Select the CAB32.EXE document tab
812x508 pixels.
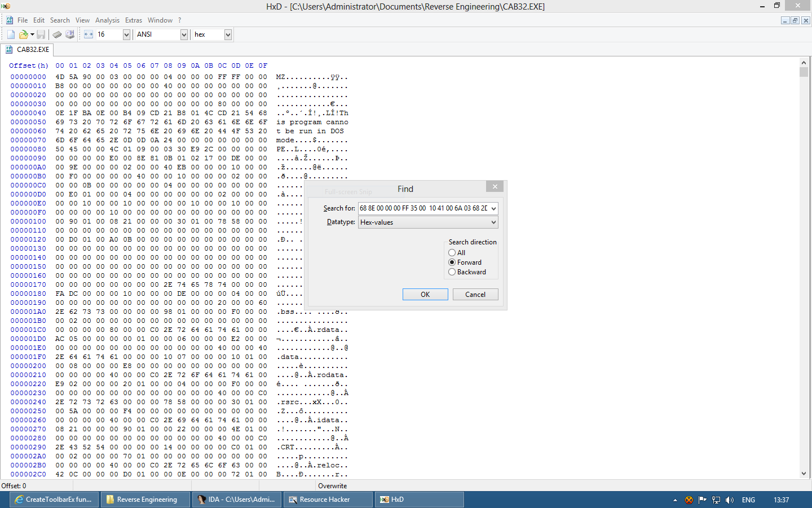[27, 50]
